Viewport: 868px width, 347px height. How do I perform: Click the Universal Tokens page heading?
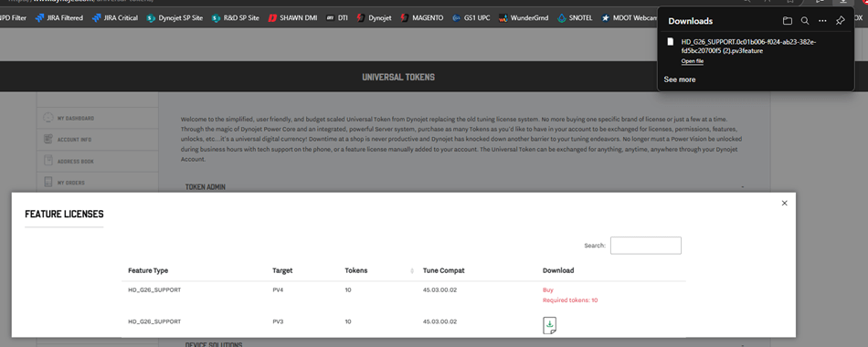tap(398, 77)
